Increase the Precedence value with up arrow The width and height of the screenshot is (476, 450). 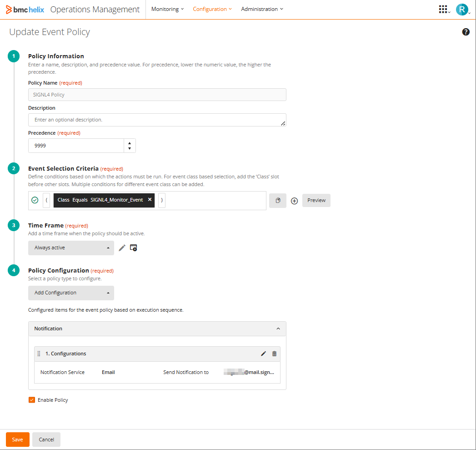[x=130, y=143]
